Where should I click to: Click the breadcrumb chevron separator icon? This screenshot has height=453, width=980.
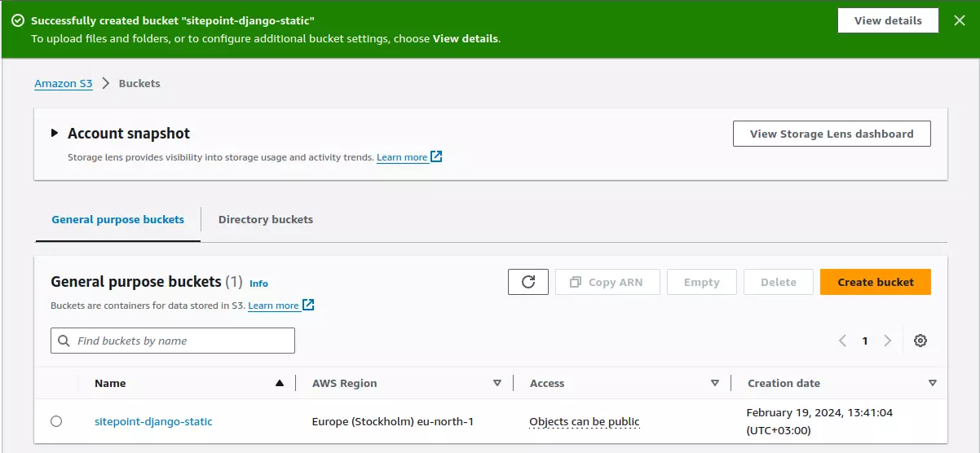coord(106,83)
